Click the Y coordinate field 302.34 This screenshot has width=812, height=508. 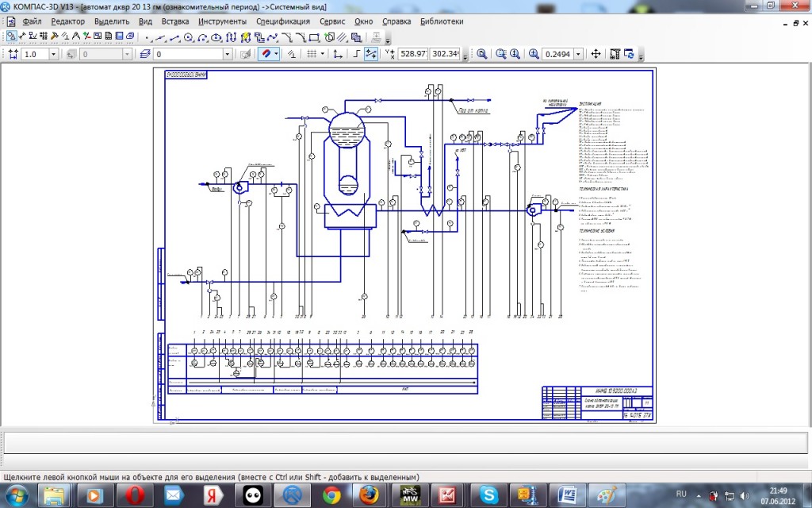pos(445,54)
